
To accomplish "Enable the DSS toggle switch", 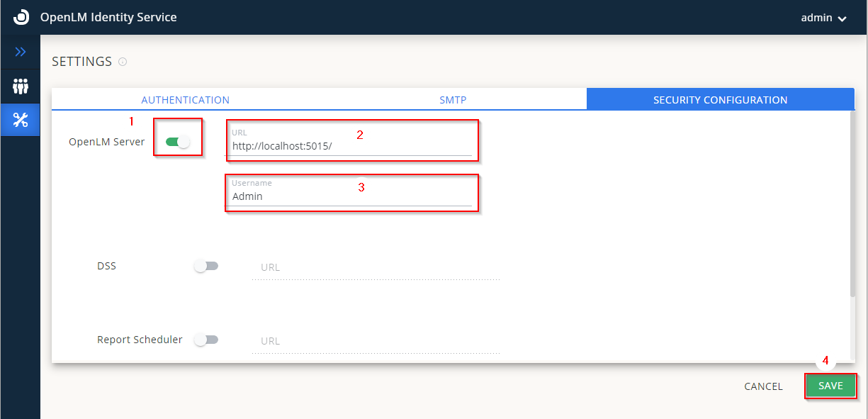I will pyautogui.click(x=206, y=267).
